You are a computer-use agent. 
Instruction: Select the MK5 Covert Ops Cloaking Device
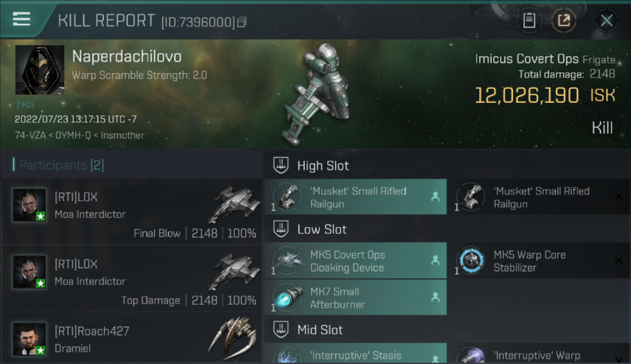pyautogui.click(x=355, y=261)
